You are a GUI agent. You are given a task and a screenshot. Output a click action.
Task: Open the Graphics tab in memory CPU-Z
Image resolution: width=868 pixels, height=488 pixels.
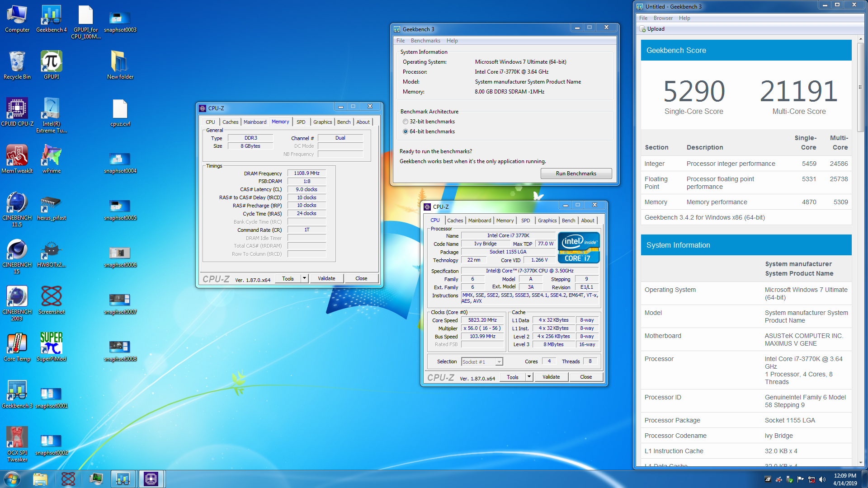pos(323,122)
